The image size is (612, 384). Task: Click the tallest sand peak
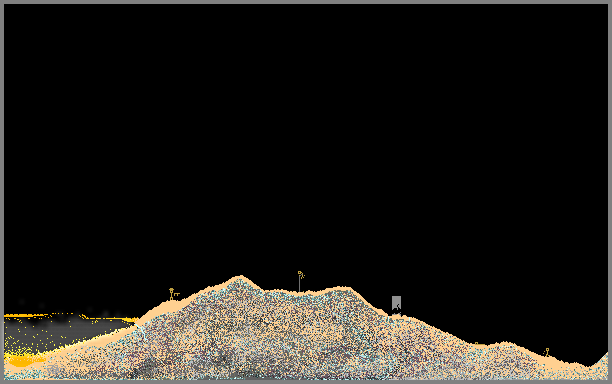point(240,278)
